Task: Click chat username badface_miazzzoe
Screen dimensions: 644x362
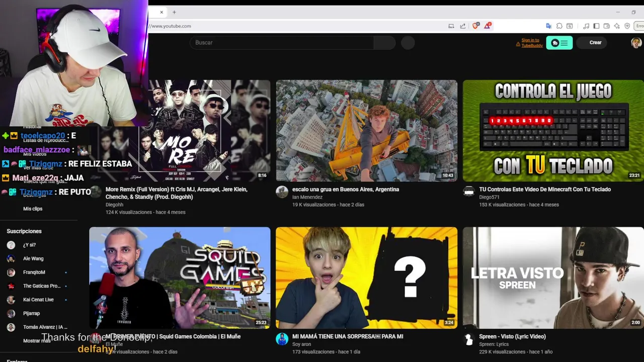Action: tap(37, 150)
